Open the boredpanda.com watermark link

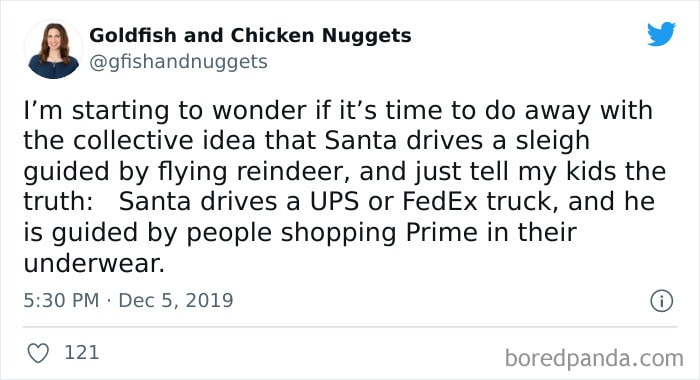coord(594,358)
